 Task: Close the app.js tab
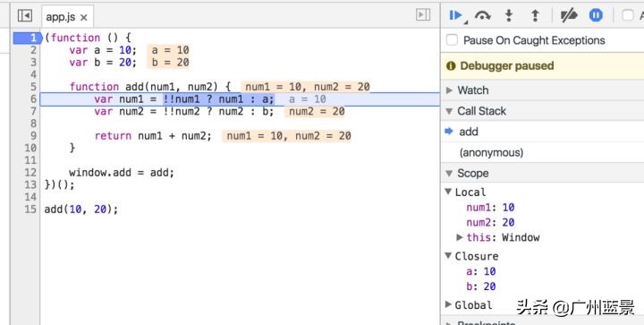(84, 17)
